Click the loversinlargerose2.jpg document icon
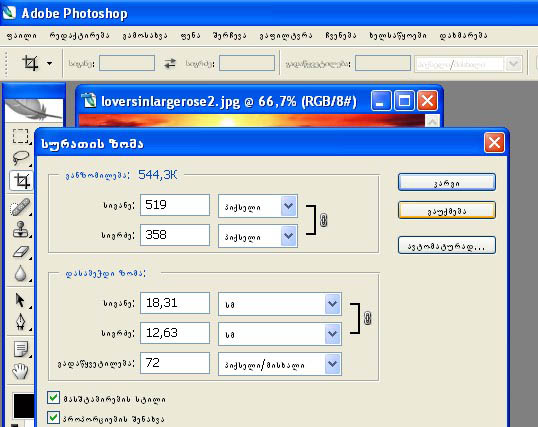This screenshot has height=427, width=538. pyautogui.click(x=90, y=101)
